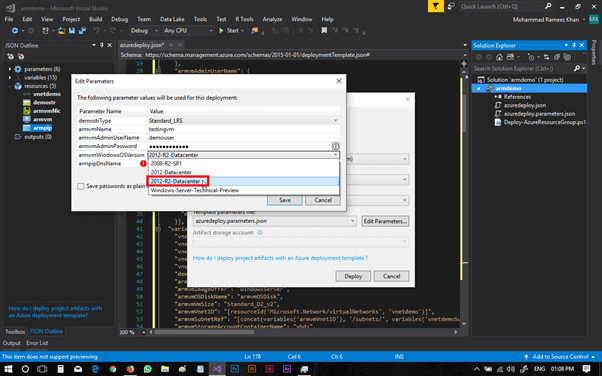Open the Any CPU platform dropdown
The image size is (602, 376).
pos(188,31)
